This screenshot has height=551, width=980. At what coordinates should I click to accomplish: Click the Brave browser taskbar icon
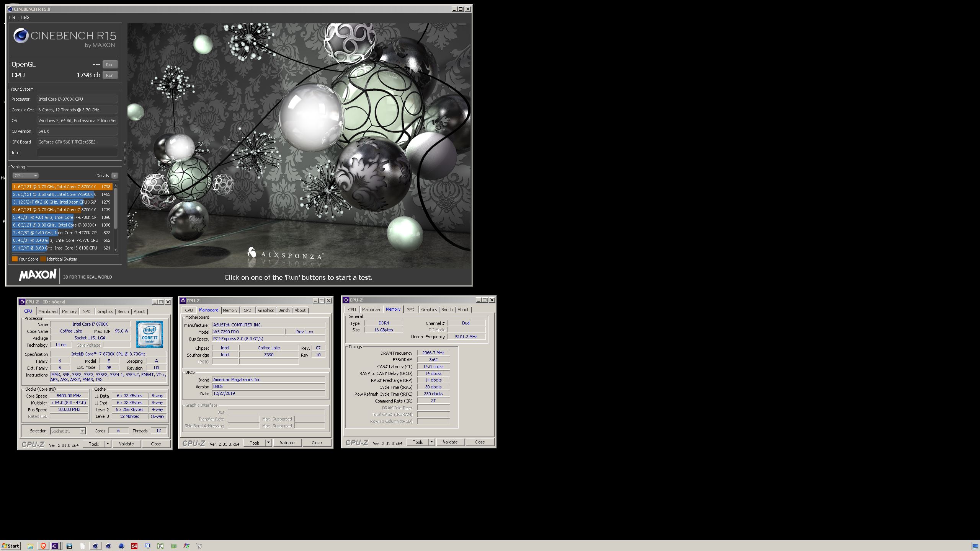point(43,546)
